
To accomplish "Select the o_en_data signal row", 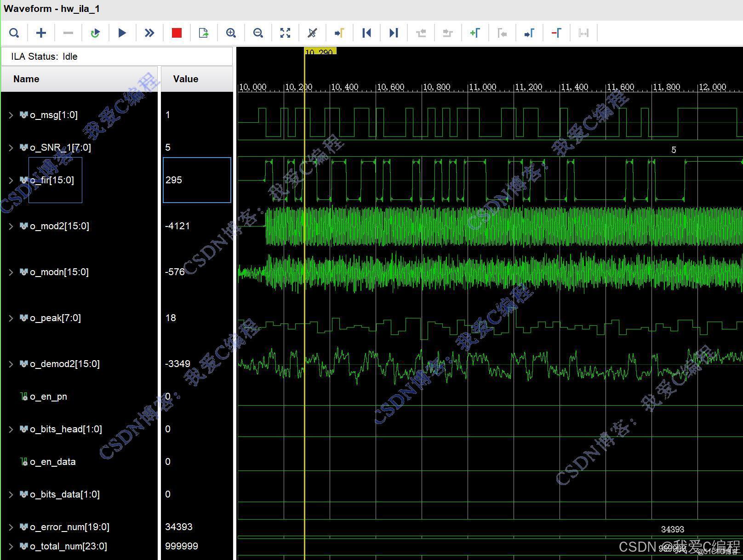I will coord(52,462).
